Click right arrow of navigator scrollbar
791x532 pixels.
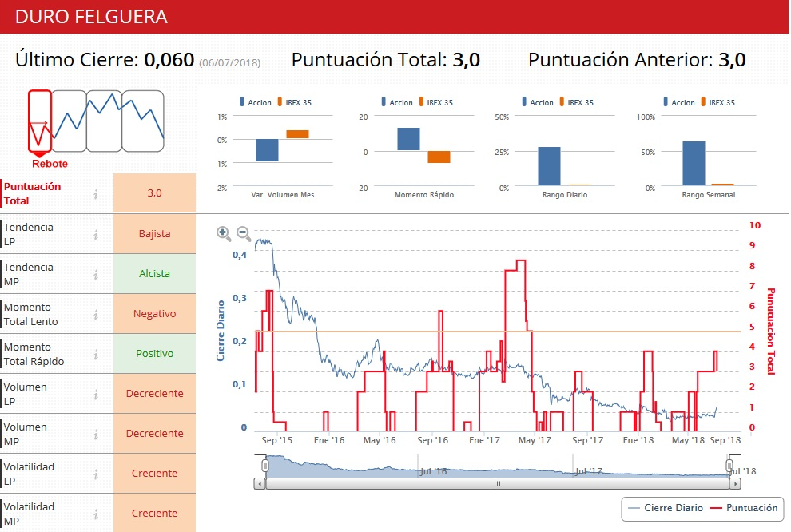pyautogui.click(x=735, y=483)
